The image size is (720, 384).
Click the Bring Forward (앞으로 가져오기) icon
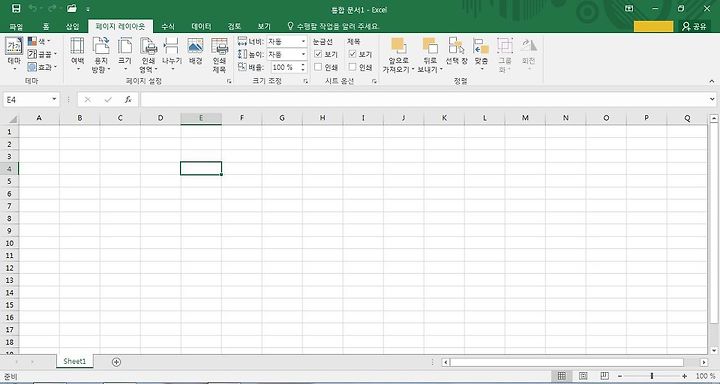399,46
